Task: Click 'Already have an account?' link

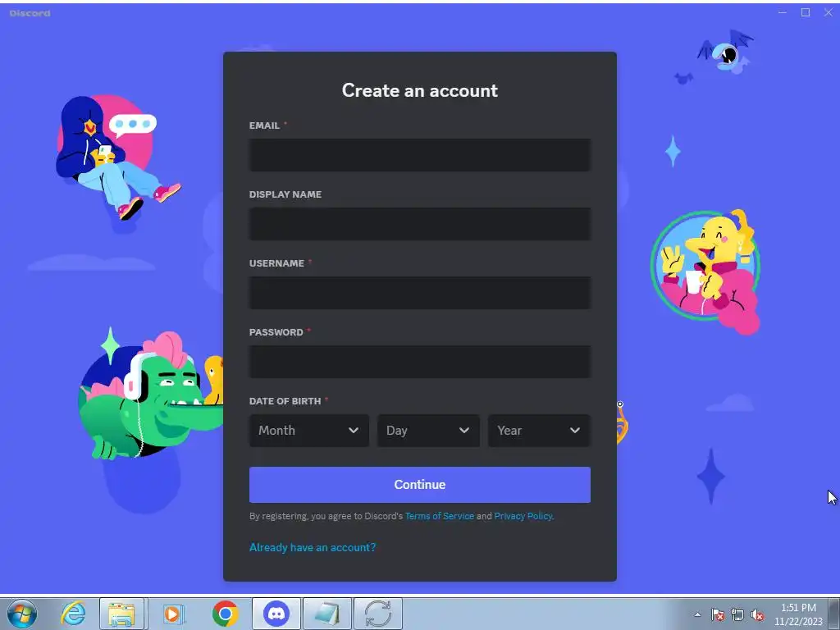Action: pyautogui.click(x=313, y=547)
